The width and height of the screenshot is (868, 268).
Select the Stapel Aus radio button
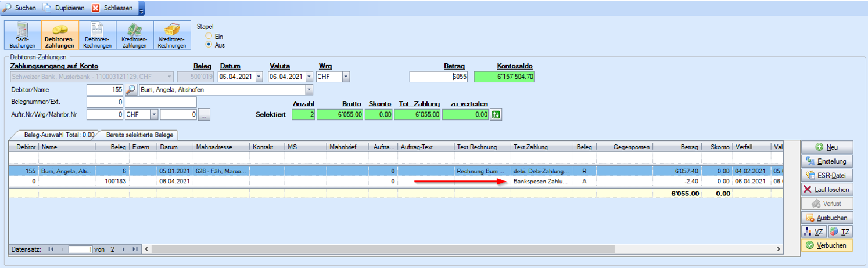point(209,45)
